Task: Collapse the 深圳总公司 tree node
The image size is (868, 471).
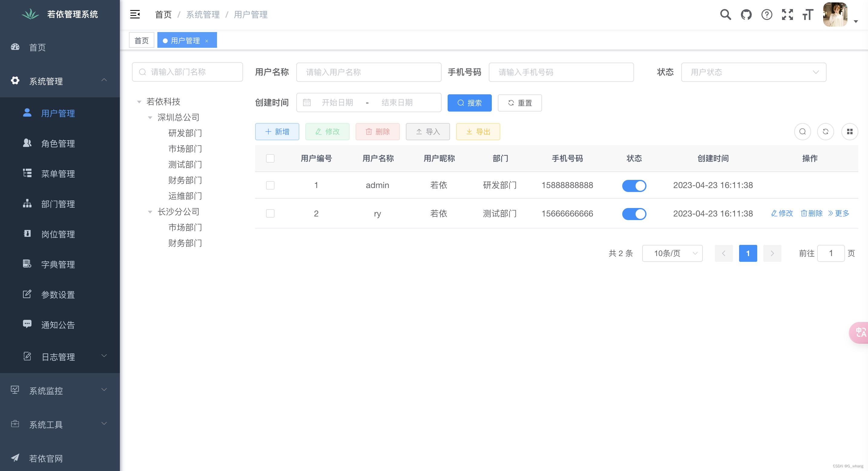Action: pyautogui.click(x=150, y=118)
